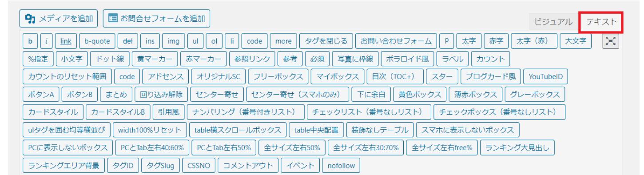Insert the 目次（TOC+） shortcode

pyautogui.click(x=393, y=77)
